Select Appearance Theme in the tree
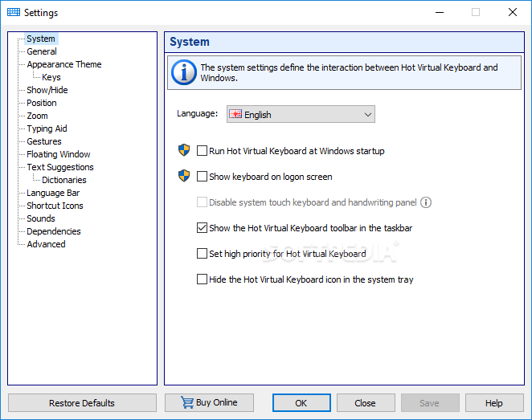Image resolution: width=532 pixels, height=420 pixels. pyautogui.click(x=64, y=64)
